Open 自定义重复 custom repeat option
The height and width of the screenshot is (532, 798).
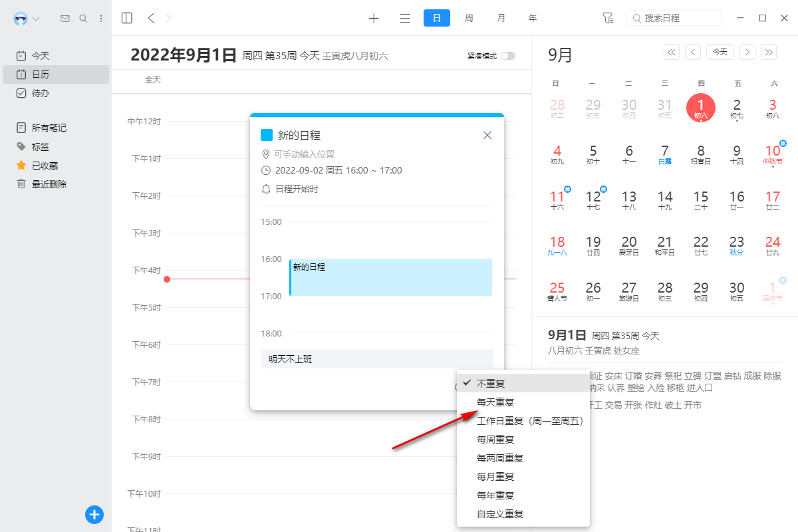[x=523, y=514]
